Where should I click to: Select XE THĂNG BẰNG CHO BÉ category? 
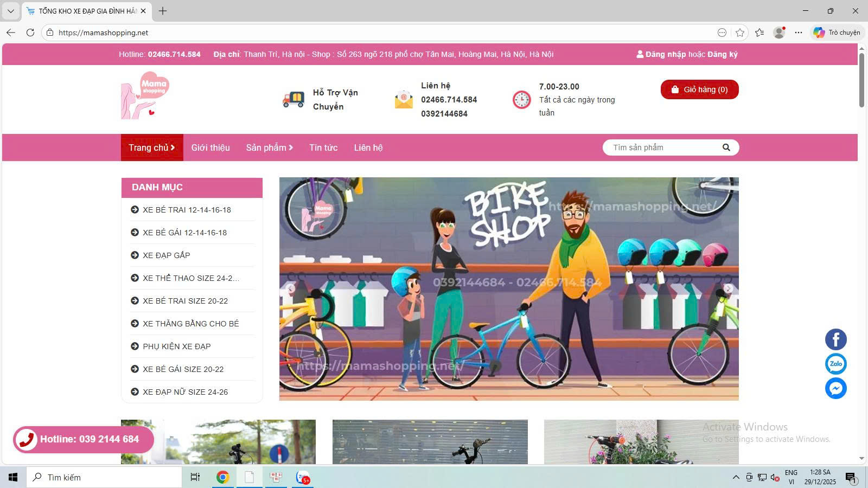point(189,323)
